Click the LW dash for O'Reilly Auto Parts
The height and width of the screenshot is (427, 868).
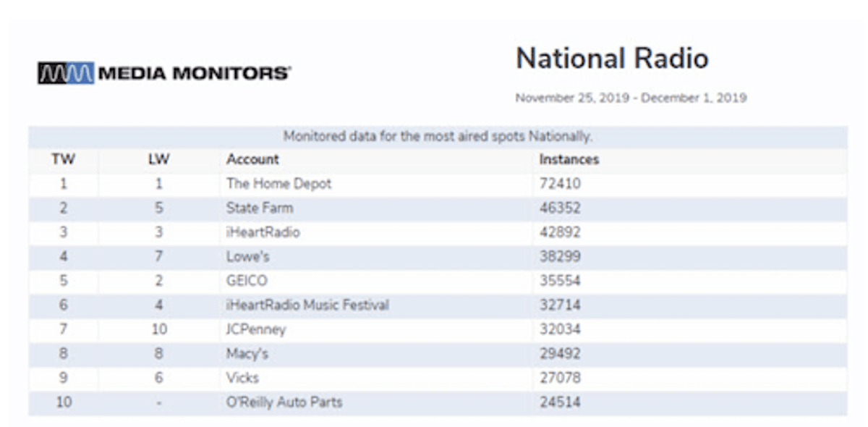[158, 402]
